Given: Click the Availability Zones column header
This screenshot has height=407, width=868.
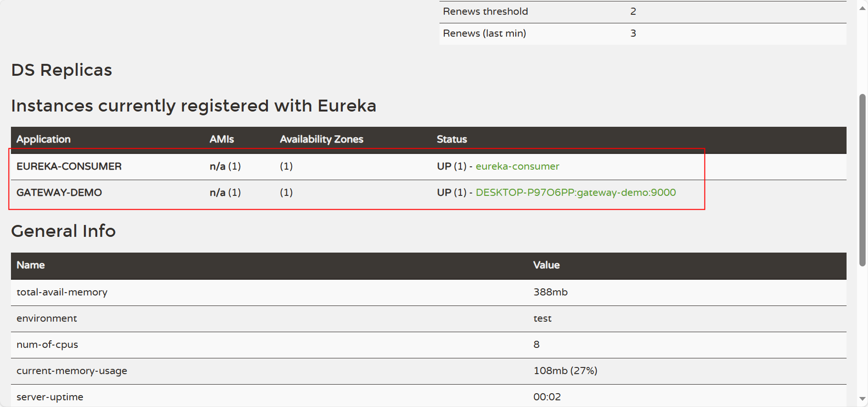Looking at the screenshot, I should pyautogui.click(x=321, y=139).
